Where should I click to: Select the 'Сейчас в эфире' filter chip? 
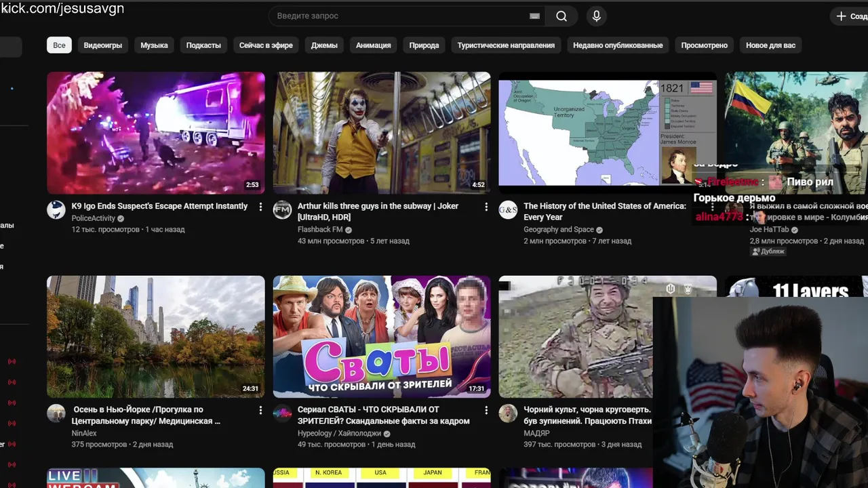pyautogui.click(x=266, y=45)
